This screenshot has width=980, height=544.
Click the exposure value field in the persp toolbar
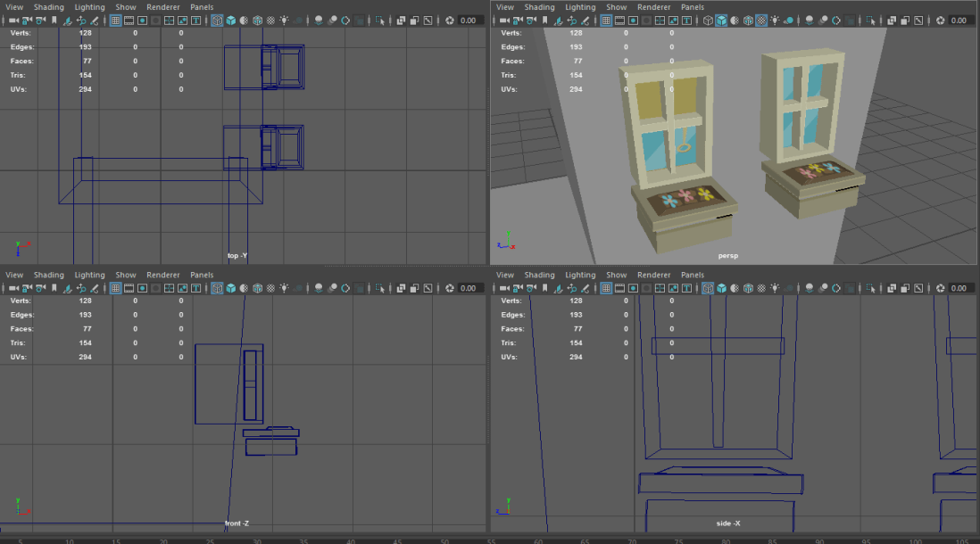click(959, 20)
